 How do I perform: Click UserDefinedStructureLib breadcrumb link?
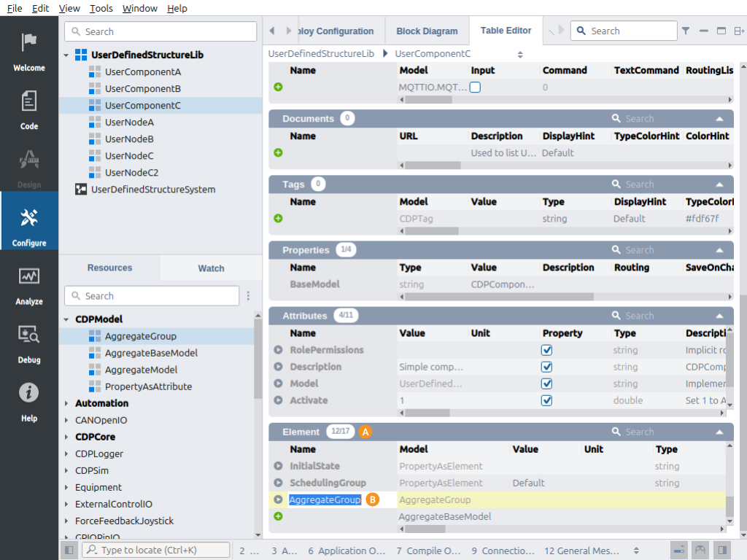click(321, 54)
